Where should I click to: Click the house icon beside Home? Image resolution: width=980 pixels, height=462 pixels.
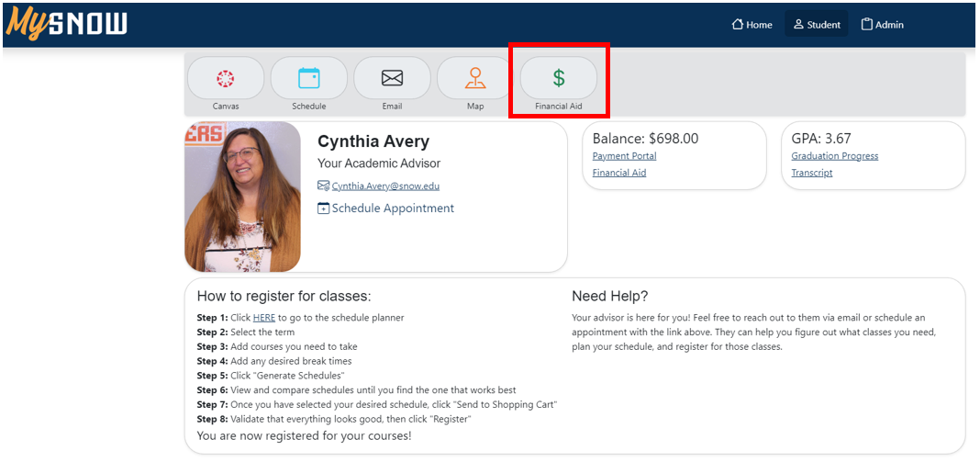[x=737, y=25]
